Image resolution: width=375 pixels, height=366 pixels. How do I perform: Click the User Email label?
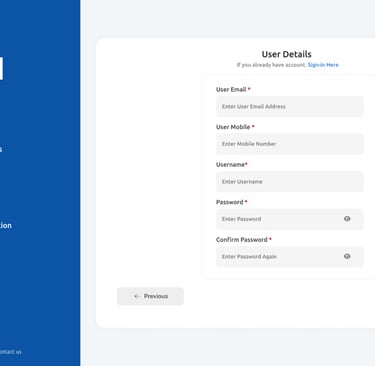click(231, 89)
